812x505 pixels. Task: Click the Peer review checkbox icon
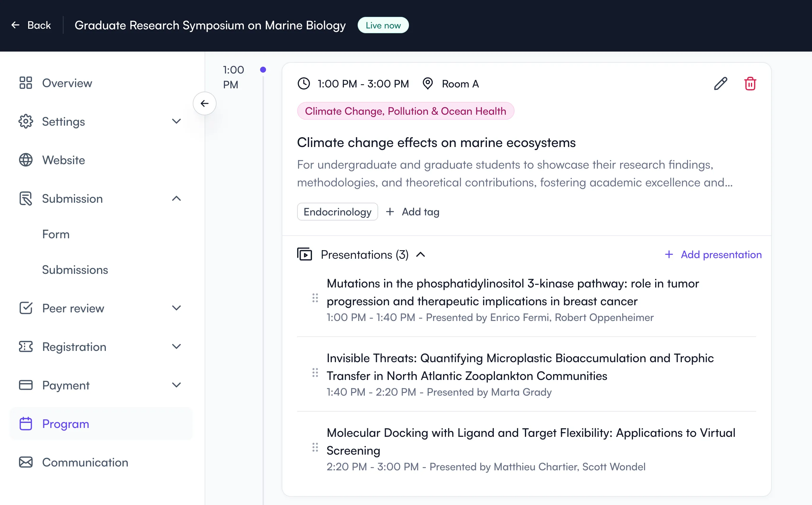coord(26,308)
